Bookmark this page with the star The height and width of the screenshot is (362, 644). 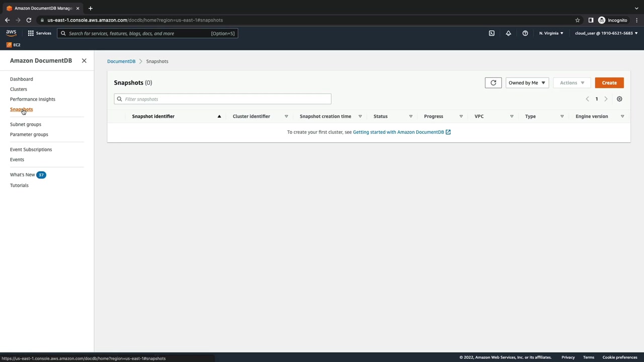[578, 20]
